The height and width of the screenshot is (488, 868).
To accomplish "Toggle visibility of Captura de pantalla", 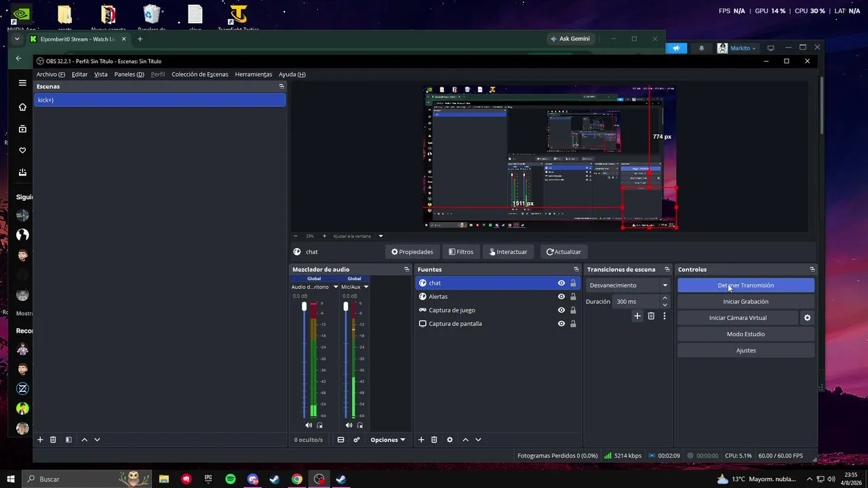I will [x=561, y=324].
